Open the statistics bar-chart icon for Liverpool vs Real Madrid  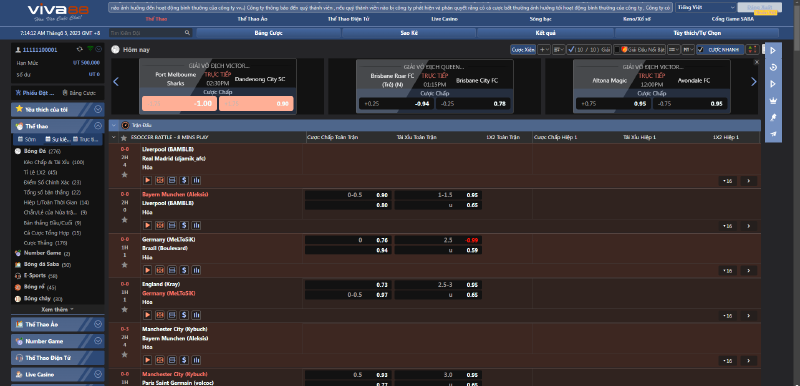[x=196, y=181]
